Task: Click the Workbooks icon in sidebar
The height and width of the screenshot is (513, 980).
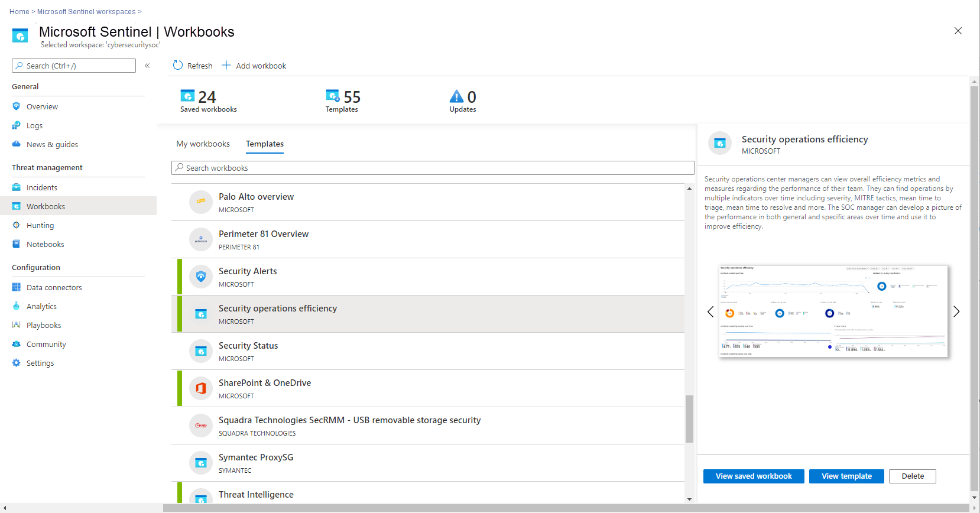Action: pyautogui.click(x=17, y=206)
